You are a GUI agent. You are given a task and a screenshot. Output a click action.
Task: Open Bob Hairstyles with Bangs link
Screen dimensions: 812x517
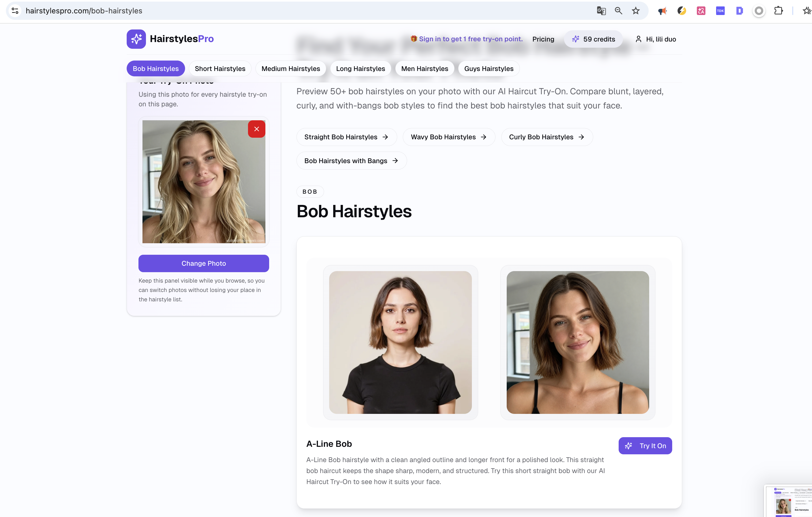(351, 160)
